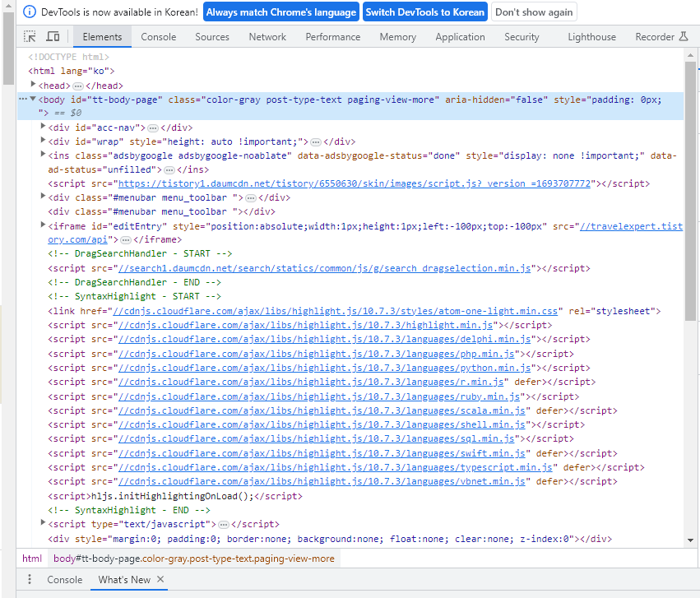Switch to the Elements tab
This screenshot has width=700, height=598.
coord(102,36)
